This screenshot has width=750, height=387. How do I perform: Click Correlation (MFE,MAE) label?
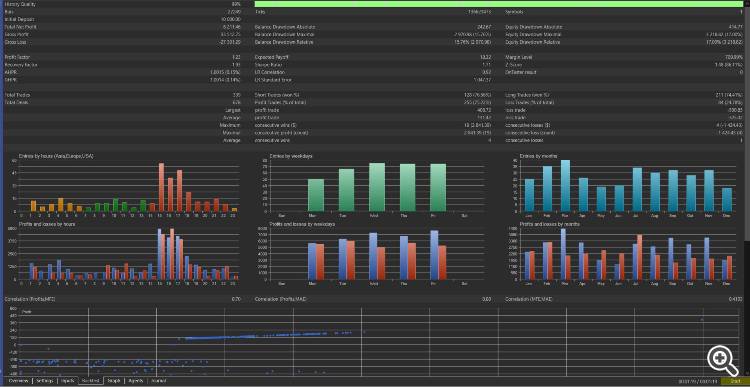click(529, 299)
